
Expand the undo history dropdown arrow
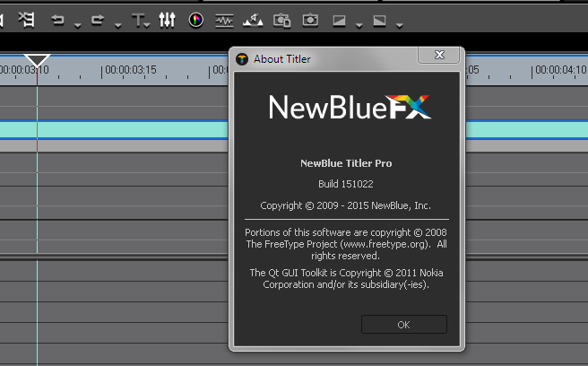point(78,24)
